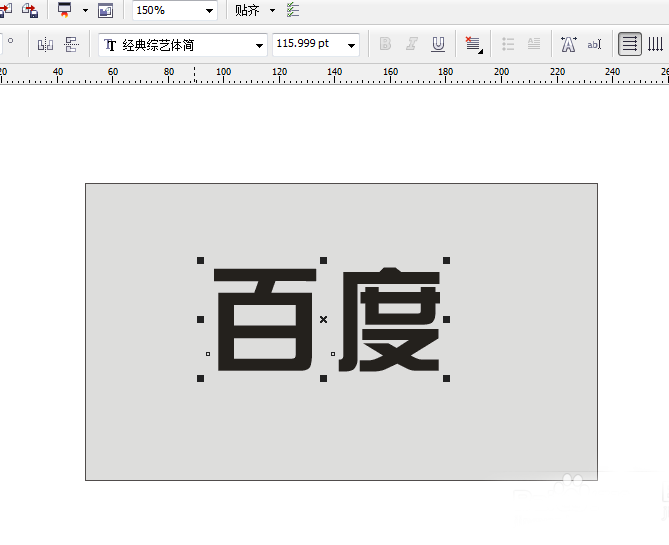Click the kerning node left of 度
This screenshot has height=545, width=669.
tap(333, 354)
